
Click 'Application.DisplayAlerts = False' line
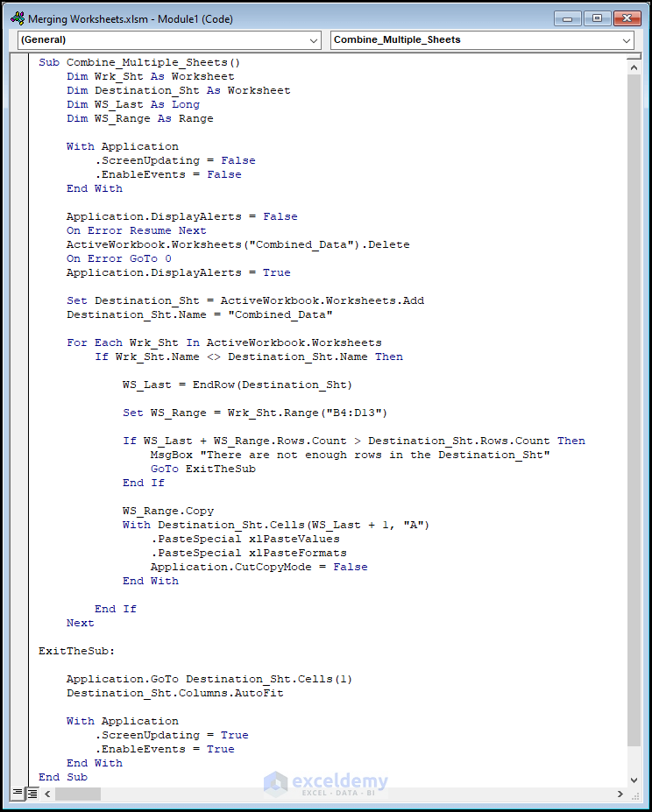182,216
